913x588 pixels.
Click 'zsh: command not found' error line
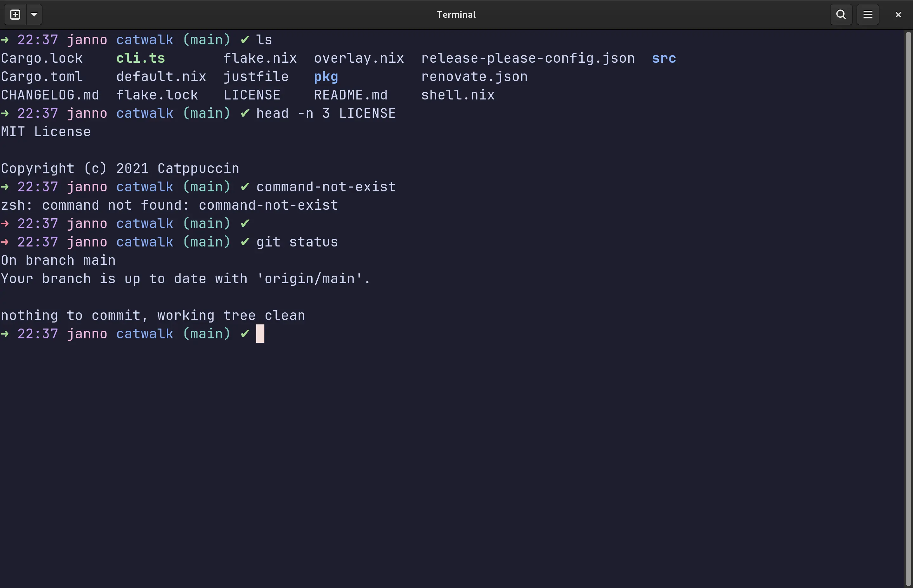169,205
